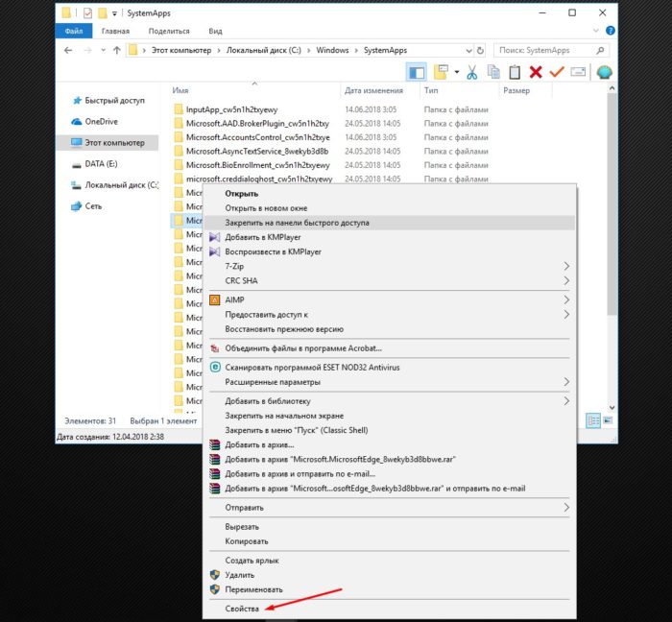The width and height of the screenshot is (672, 622).
Task: Choose Открыть in the context menu
Action: (390, 193)
